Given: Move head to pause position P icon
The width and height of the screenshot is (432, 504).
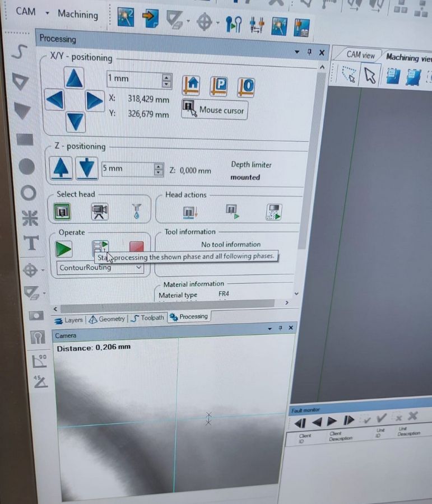Looking at the screenshot, I should tap(219, 86).
